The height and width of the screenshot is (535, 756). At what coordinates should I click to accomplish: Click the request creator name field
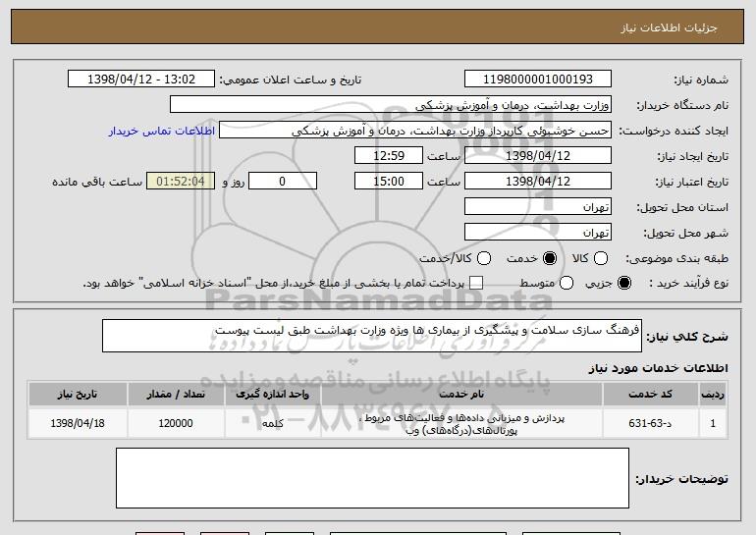tap(415, 131)
